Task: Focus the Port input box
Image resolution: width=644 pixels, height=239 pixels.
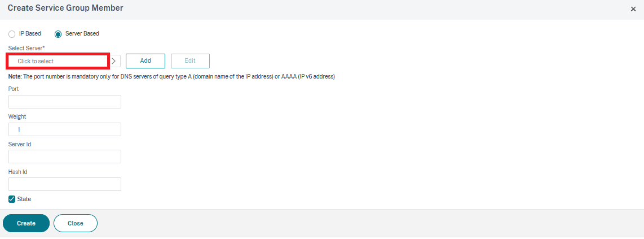Action: point(65,102)
